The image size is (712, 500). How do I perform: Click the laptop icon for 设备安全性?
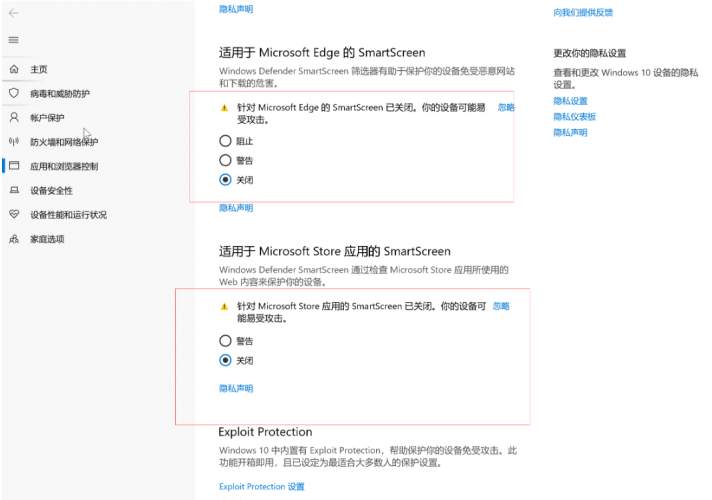[x=14, y=190]
